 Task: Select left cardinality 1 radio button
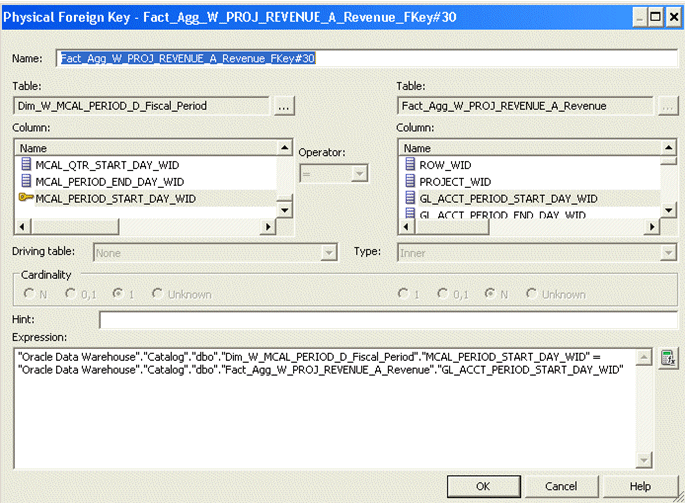pos(117,294)
